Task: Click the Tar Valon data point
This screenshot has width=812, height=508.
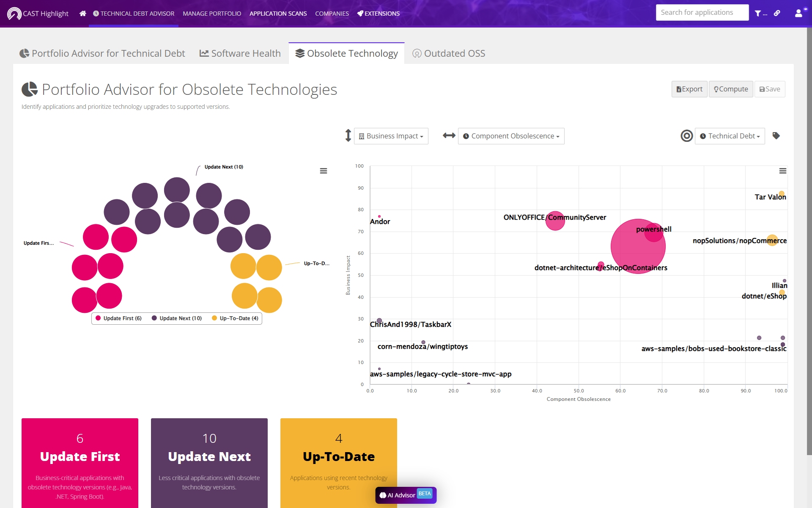Action: click(x=782, y=194)
